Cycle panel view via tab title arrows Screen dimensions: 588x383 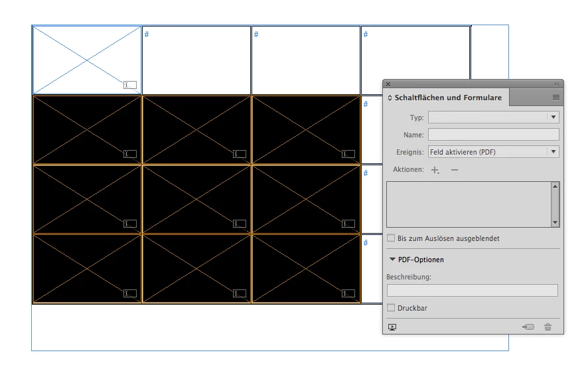point(390,98)
